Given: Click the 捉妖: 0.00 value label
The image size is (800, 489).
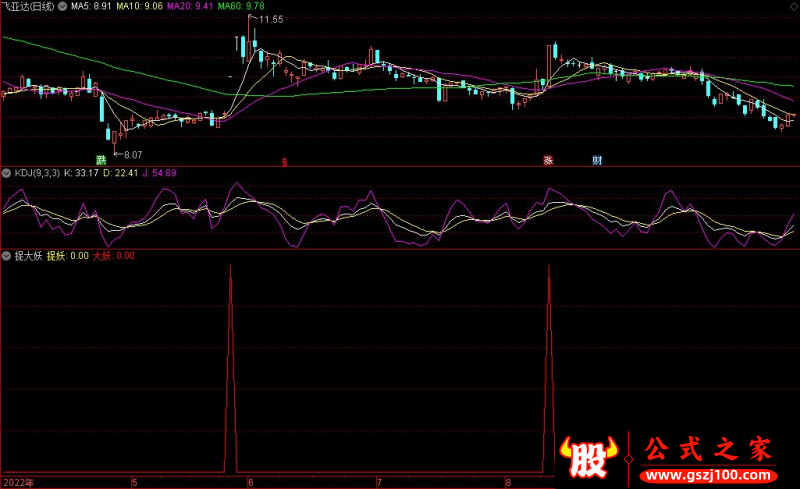Looking at the screenshot, I should pos(67,256).
